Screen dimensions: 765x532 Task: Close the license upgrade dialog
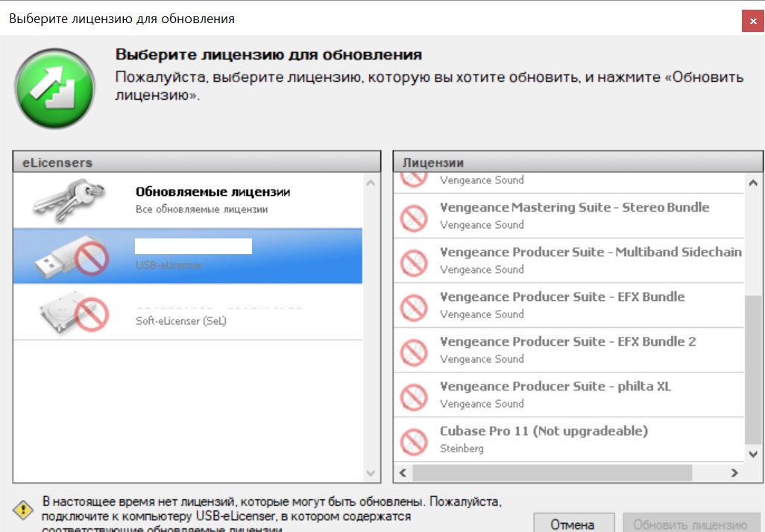[753, 21]
